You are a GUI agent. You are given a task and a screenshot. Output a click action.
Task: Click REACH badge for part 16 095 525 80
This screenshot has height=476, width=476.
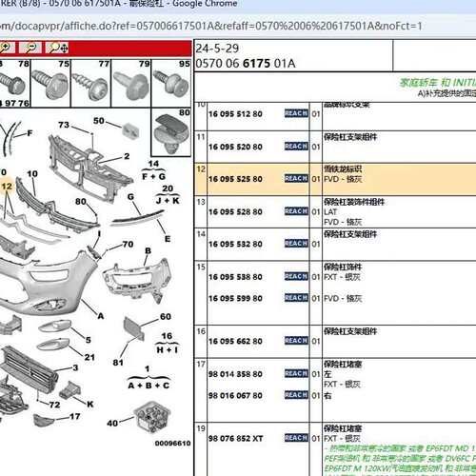[x=296, y=179]
